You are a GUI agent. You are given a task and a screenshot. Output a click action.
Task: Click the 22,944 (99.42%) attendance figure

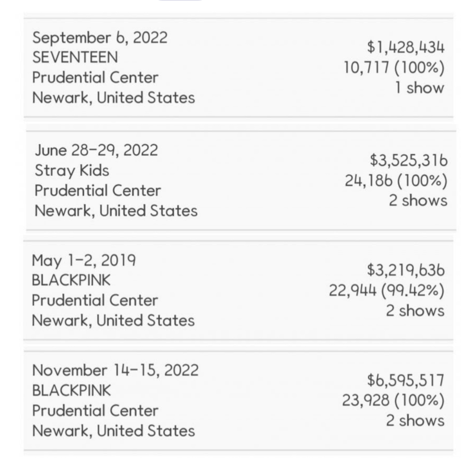(386, 290)
